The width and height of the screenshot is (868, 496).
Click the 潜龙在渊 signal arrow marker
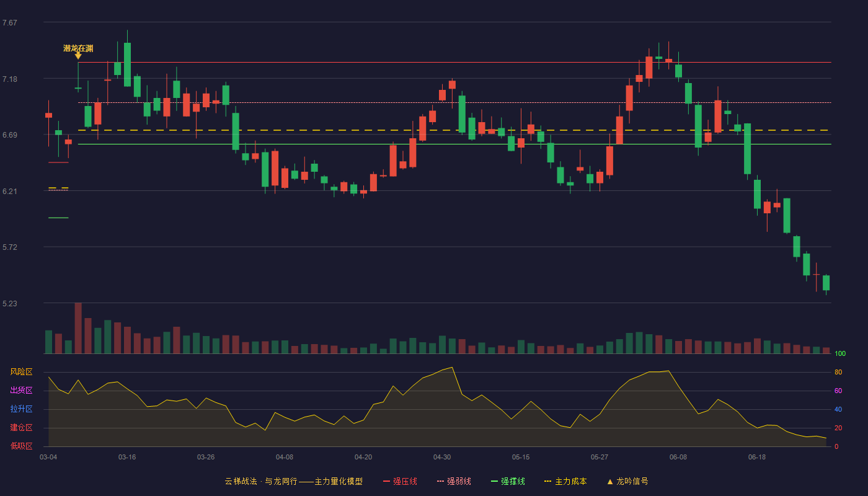(x=78, y=56)
